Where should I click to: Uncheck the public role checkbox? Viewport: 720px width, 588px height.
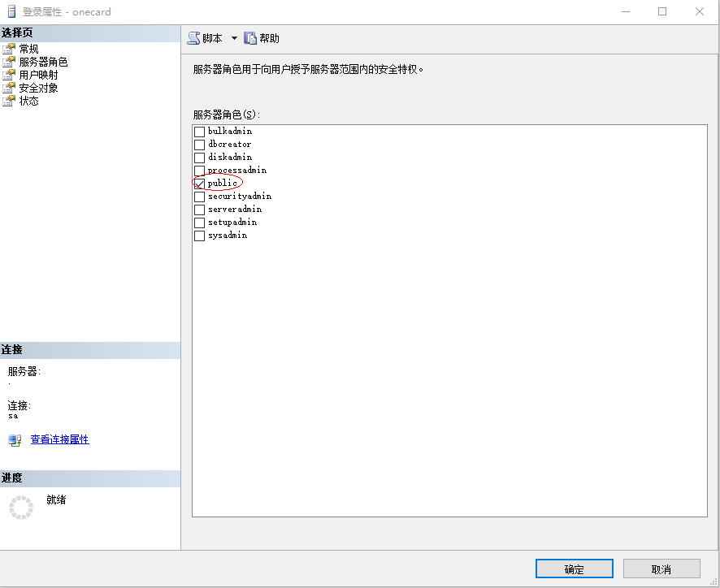pyautogui.click(x=199, y=184)
